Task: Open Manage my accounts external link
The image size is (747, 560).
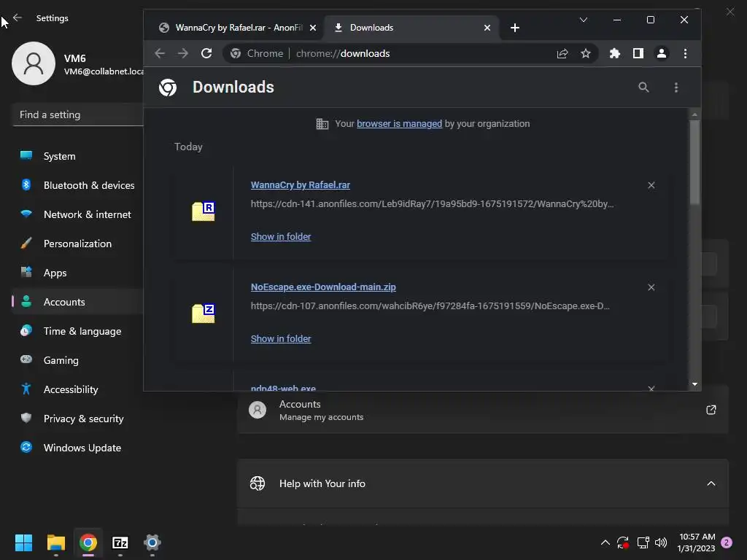Action: click(x=711, y=410)
